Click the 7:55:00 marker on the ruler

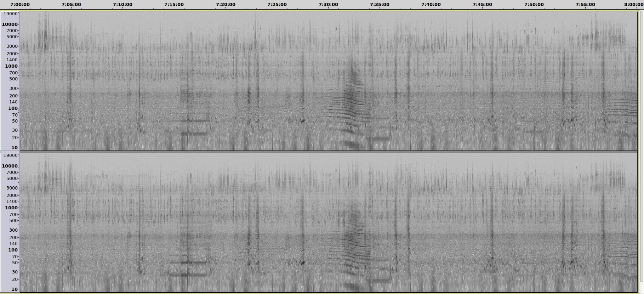(x=585, y=5)
